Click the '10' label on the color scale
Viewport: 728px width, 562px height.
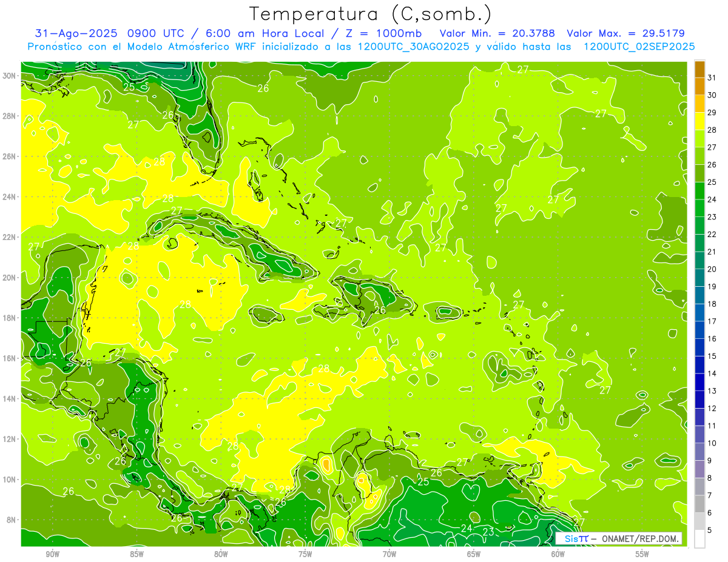[712, 443]
